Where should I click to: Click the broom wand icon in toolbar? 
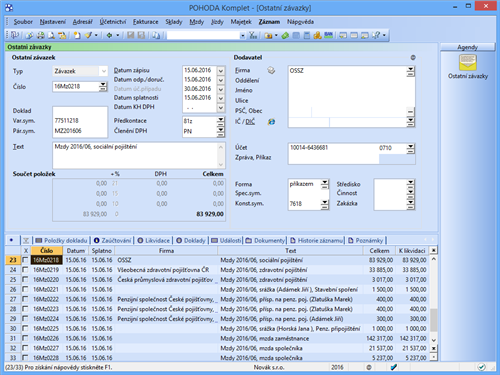(x=88, y=35)
